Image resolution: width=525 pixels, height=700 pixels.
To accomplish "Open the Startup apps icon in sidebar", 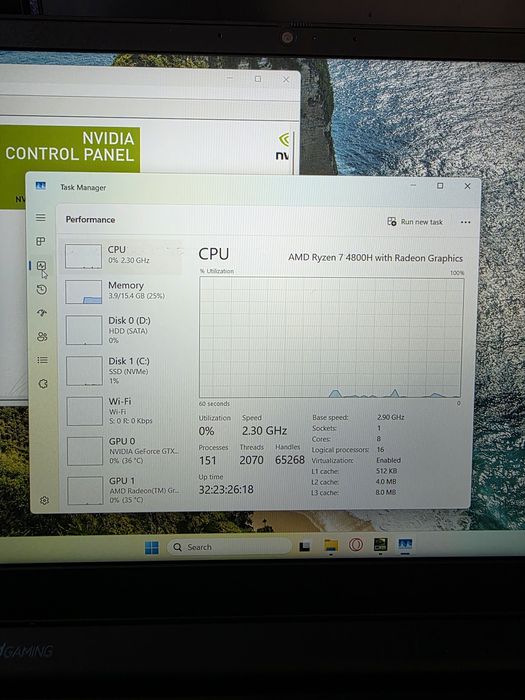I will pyautogui.click(x=42, y=312).
